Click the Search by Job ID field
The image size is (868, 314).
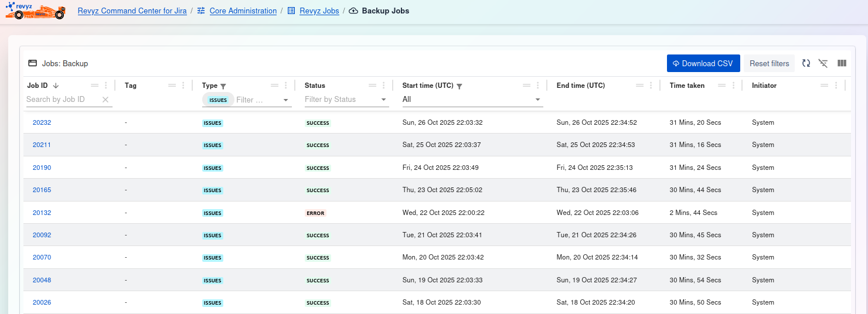(x=62, y=100)
